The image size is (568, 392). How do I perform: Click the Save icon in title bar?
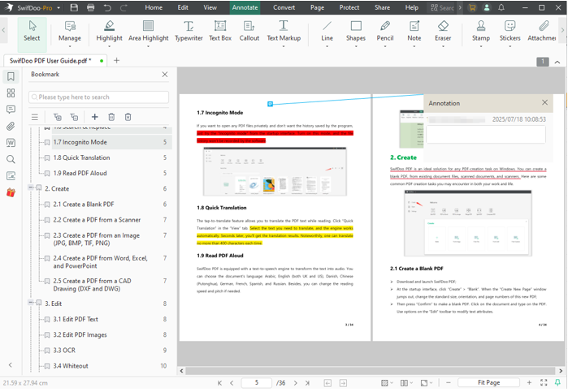tap(74, 7)
